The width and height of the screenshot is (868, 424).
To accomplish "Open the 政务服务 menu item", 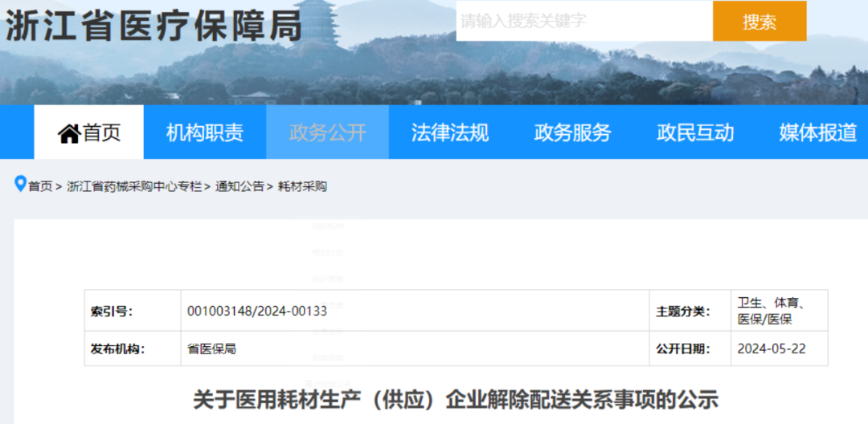I will coord(572,132).
